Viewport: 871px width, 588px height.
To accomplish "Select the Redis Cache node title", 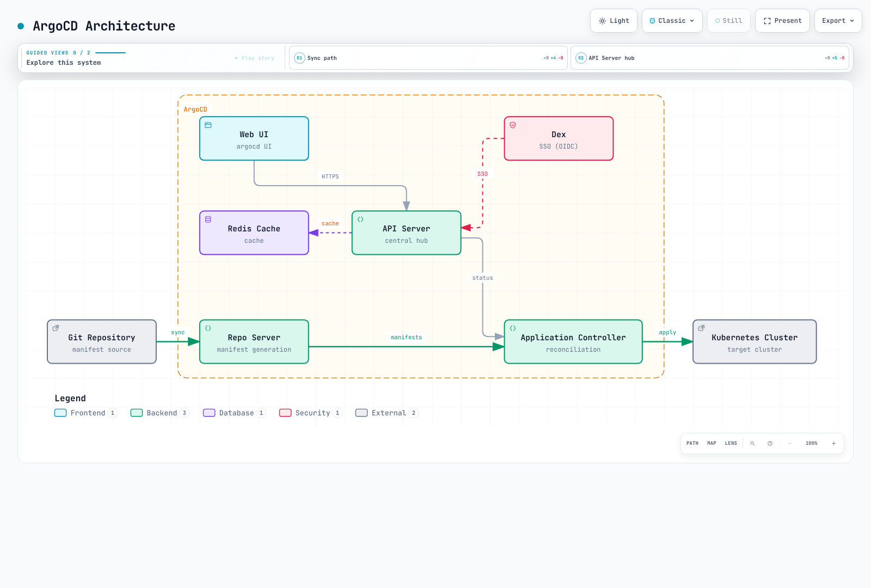I will (x=254, y=229).
